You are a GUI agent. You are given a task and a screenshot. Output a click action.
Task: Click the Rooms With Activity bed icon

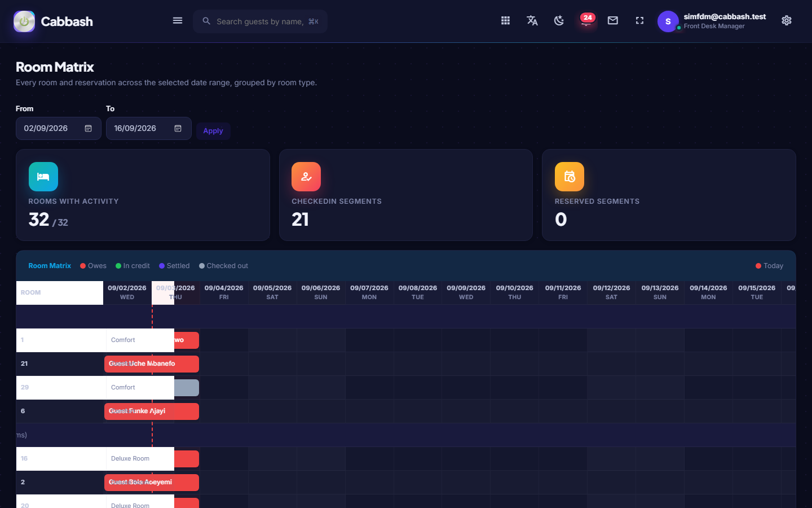43,177
